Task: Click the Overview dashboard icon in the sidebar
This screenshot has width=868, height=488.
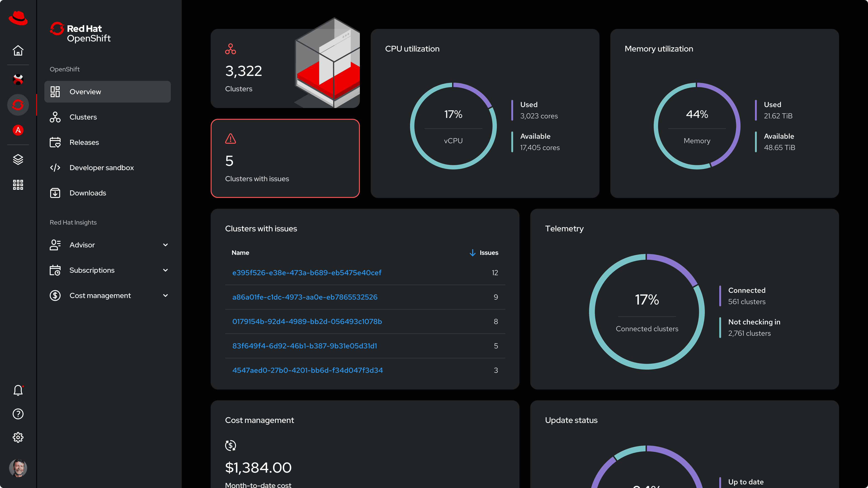Action: click(55, 91)
